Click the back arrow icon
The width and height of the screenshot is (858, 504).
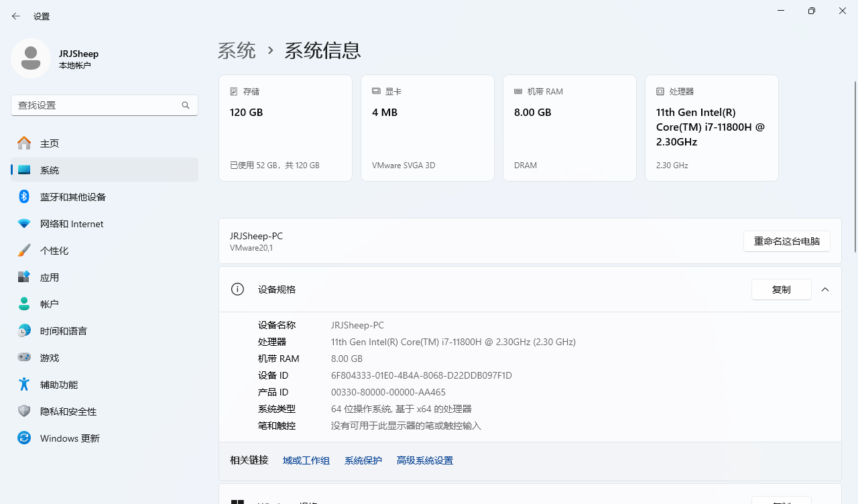16,16
